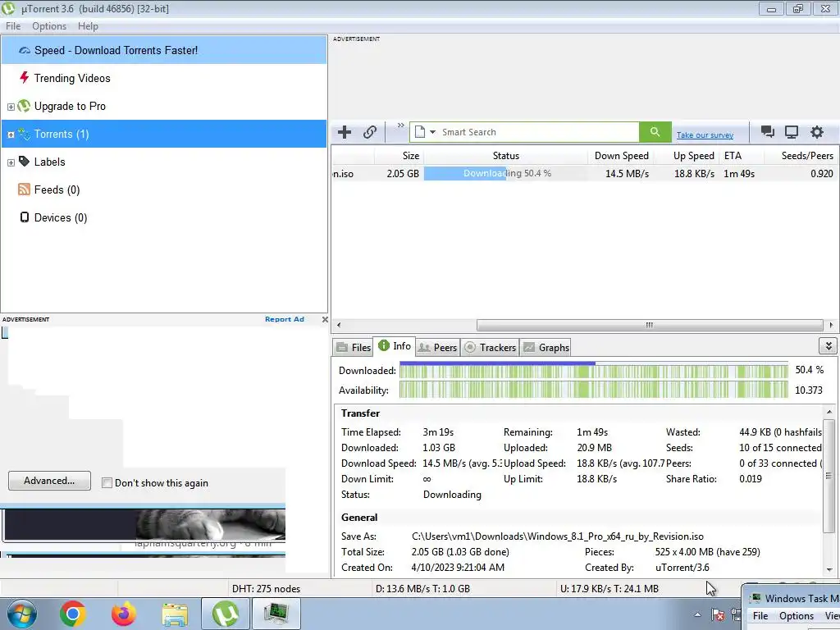The image size is (840, 630).
Task: Open the Options menu in µTorrent
Action: (x=49, y=26)
